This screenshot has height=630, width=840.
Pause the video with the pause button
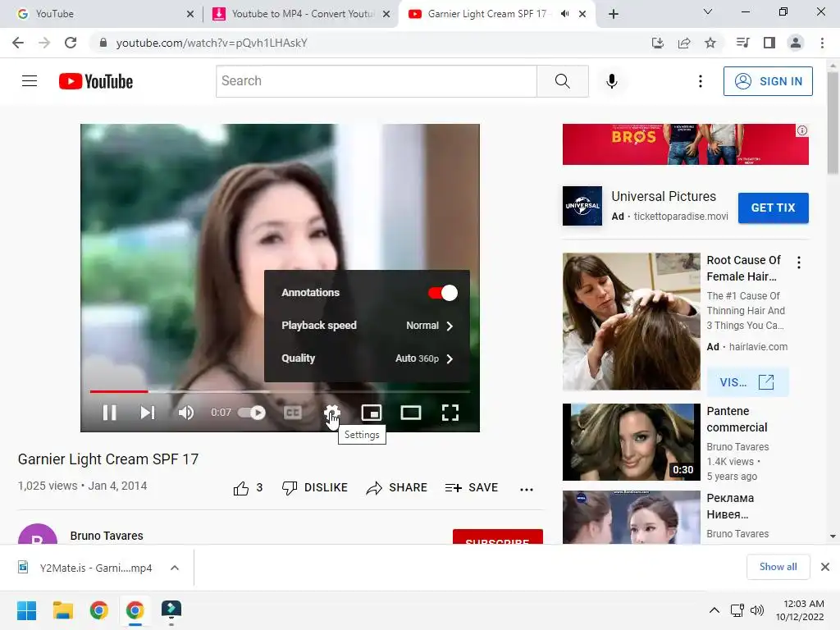coord(109,413)
